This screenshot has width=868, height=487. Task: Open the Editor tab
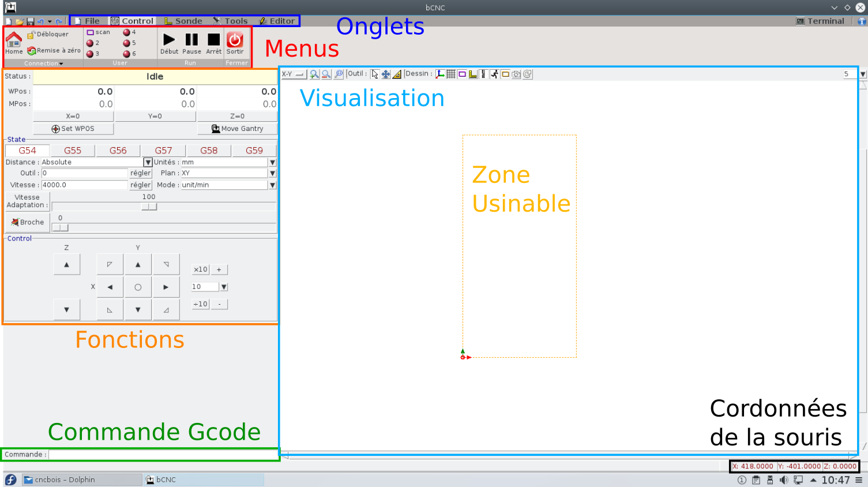[x=277, y=21]
